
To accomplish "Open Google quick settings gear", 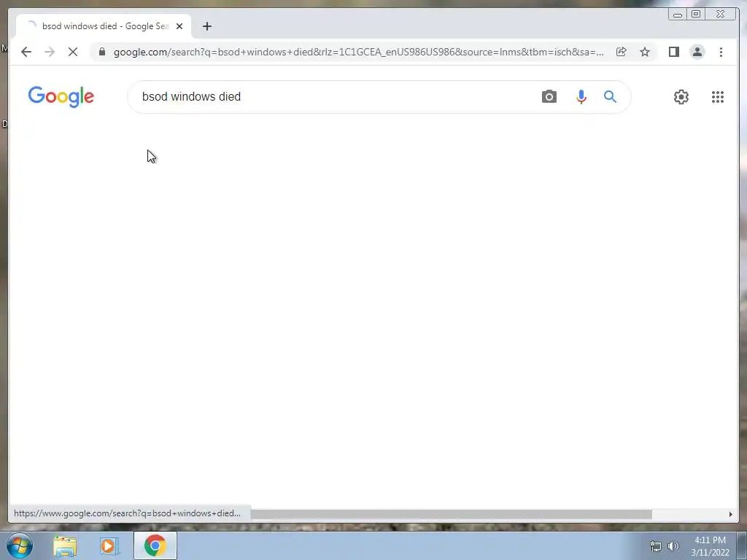I will click(681, 97).
